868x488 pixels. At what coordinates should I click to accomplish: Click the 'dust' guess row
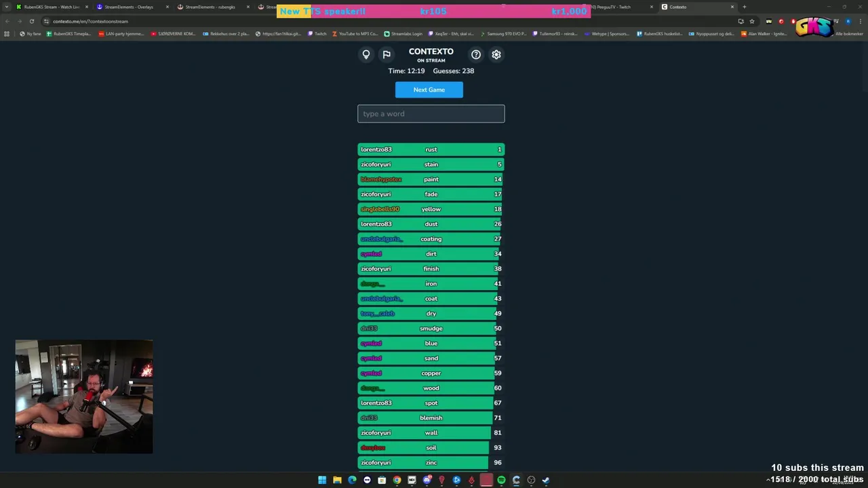[431, 224]
